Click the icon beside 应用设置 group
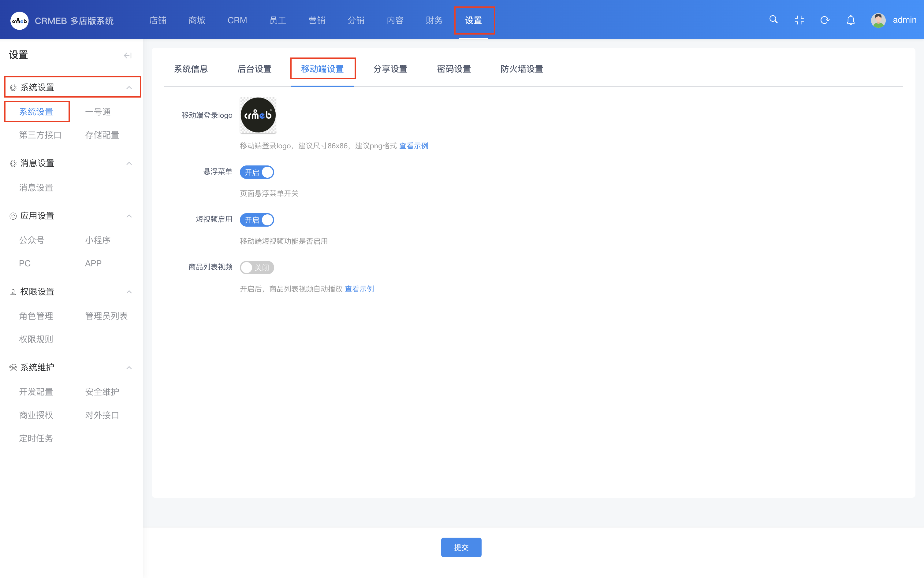This screenshot has width=924, height=578. (13, 216)
